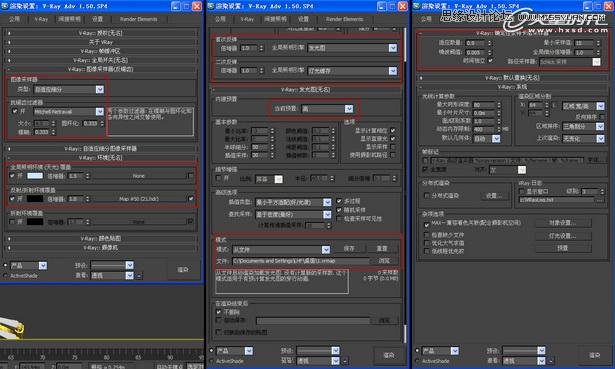615x369 pixels.
Task: Open the image sampler 类型 dropdown
Action: 69,89
